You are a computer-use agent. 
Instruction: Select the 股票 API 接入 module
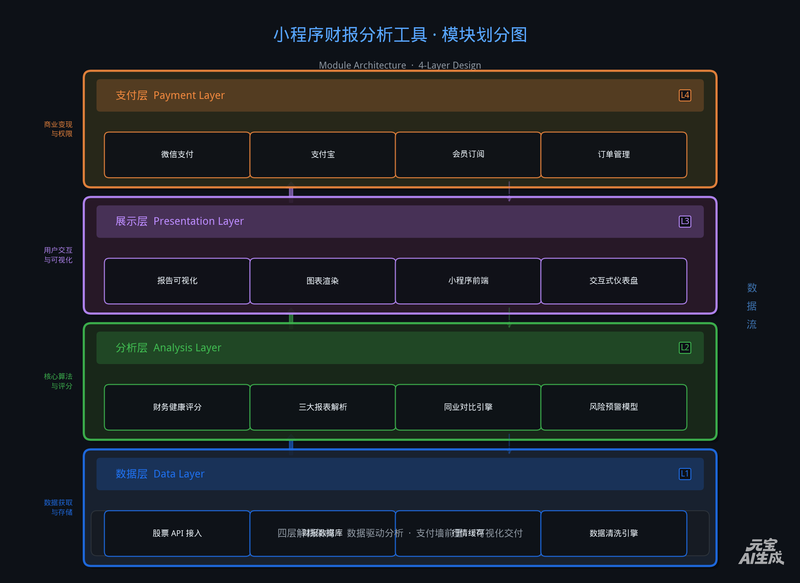point(177,534)
